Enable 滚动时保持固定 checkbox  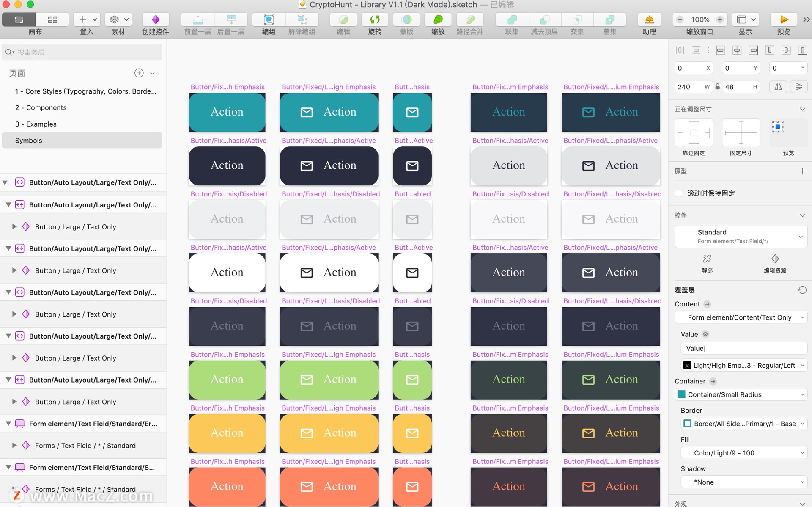[x=679, y=193]
